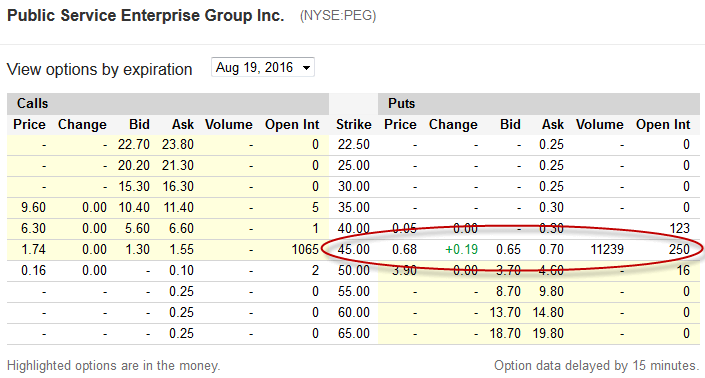Click the "Option data delayed by 15 minutes." note
This screenshot has width=705, height=378.
point(597,365)
